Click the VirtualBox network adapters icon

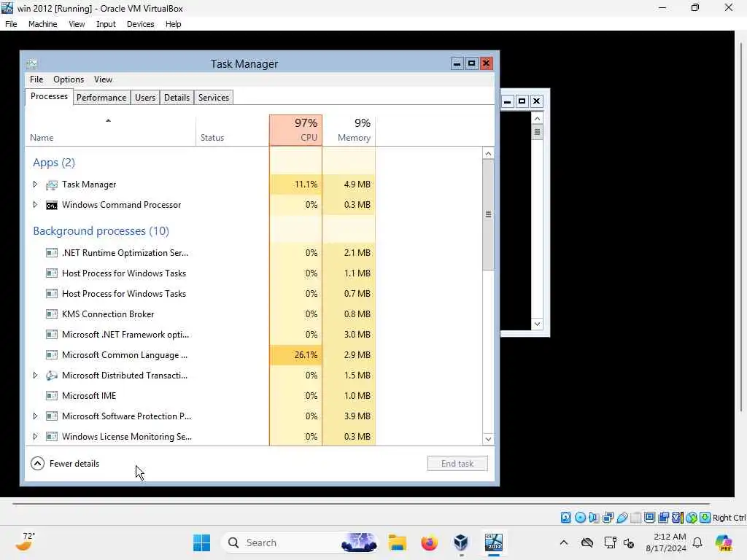pyautogui.click(x=608, y=518)
